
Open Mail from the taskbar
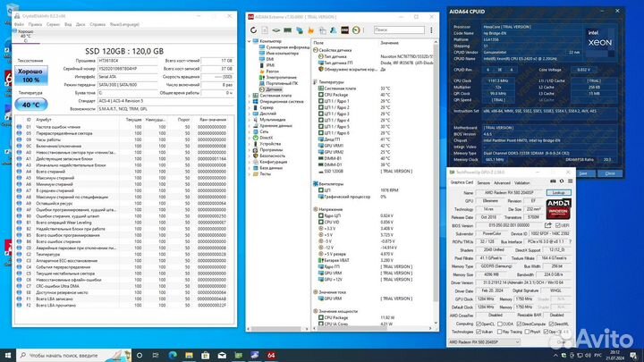(x=222, y=356)
